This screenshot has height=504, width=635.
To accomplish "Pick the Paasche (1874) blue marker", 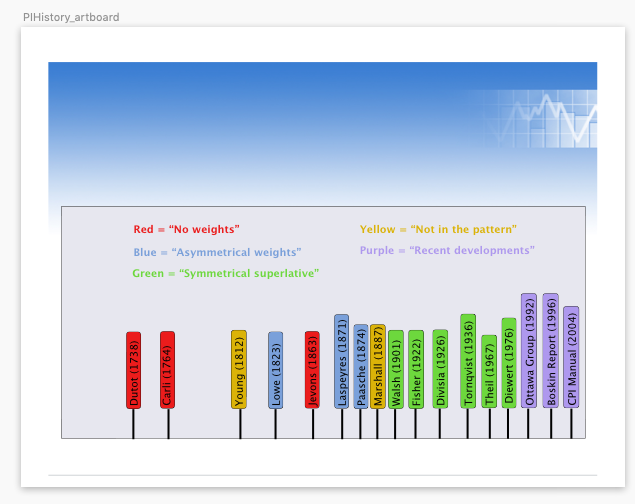I will coord(361,366).
